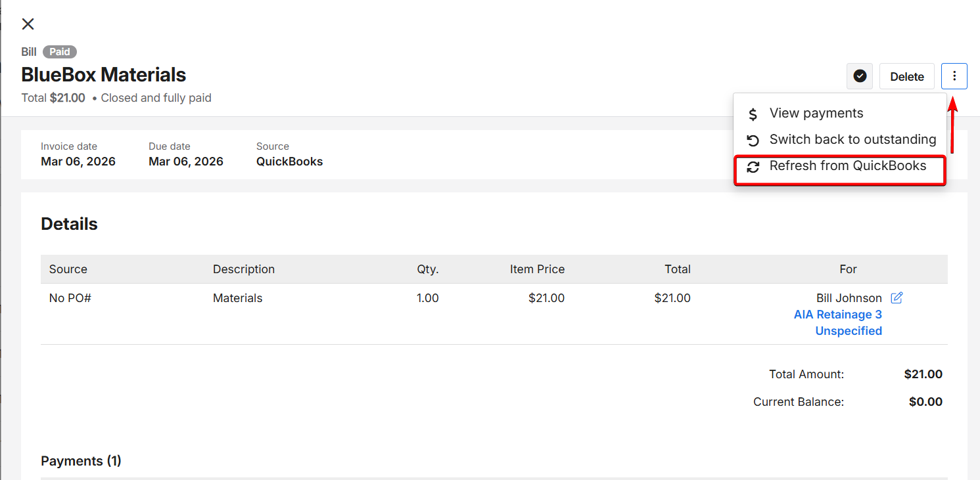Open the Unspecified link
Image resolution: width=980 pixels, height=480 pixels.
849,331
